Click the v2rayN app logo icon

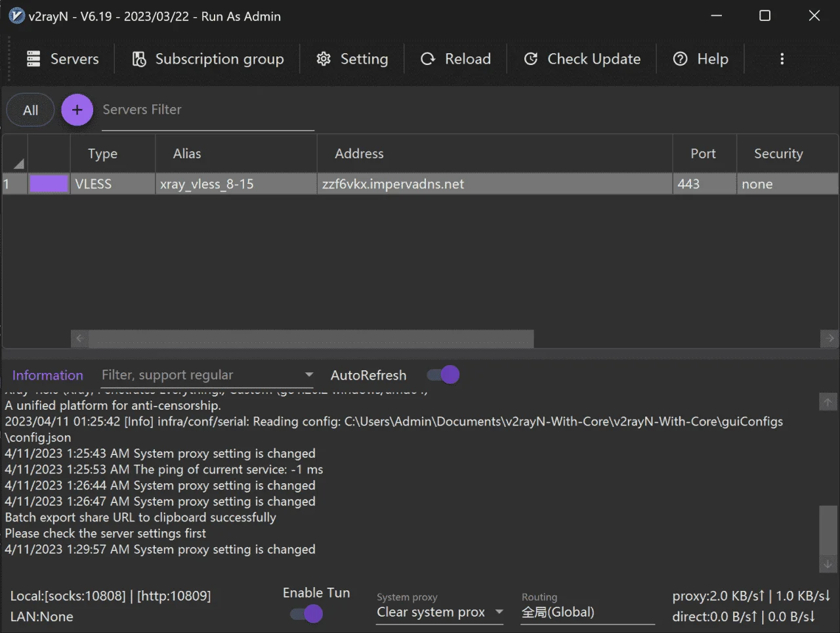coord(16,16)
